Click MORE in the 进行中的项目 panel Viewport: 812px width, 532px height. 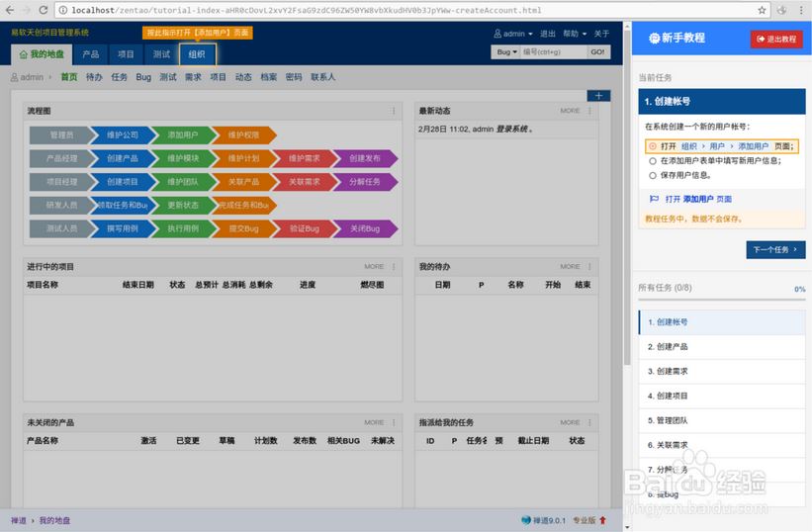(x=374, y=267)
